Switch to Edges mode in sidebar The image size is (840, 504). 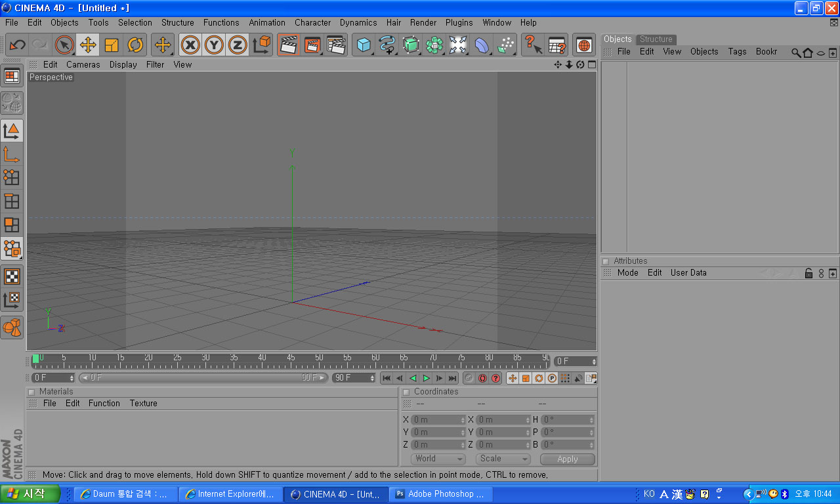12,201
